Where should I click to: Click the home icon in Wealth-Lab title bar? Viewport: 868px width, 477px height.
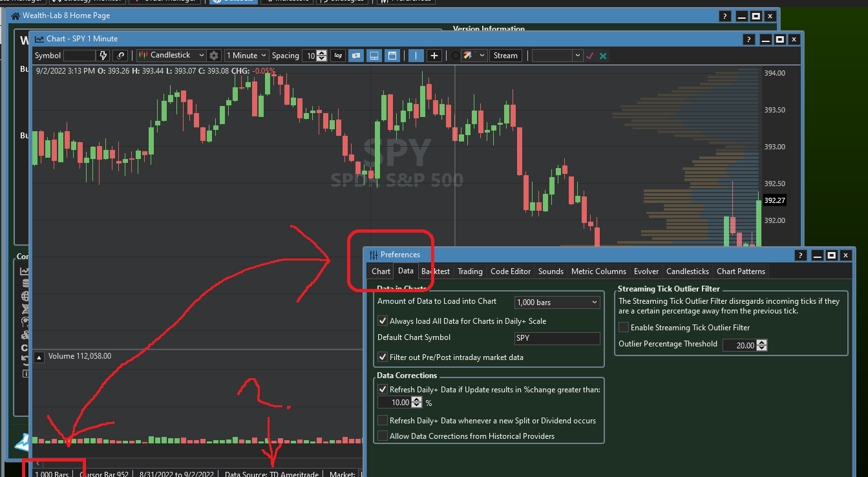tap(16, 16)
